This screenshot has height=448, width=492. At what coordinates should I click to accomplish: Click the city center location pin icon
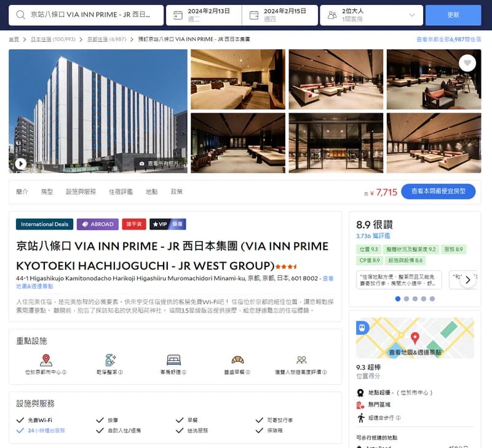click(x=46, y=360)
